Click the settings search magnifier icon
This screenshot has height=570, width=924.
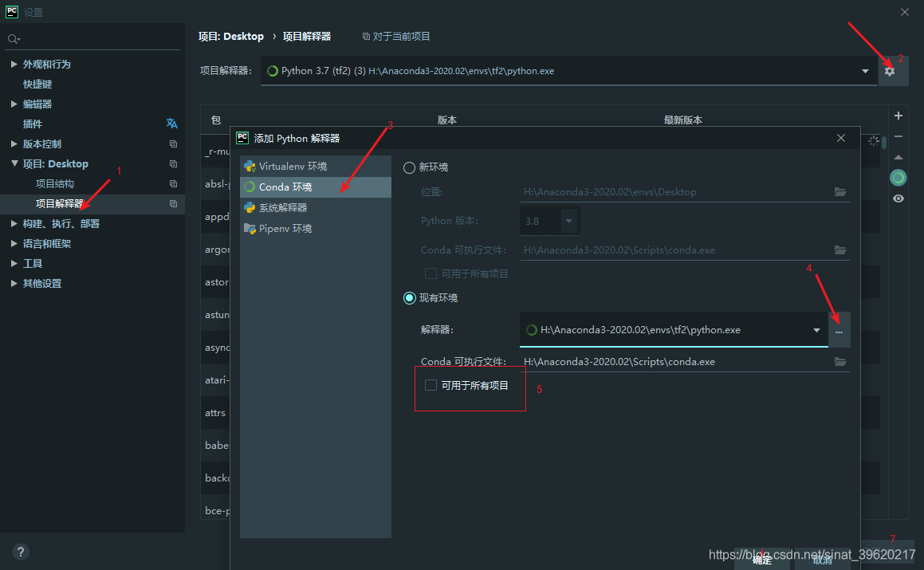[13, 39]
